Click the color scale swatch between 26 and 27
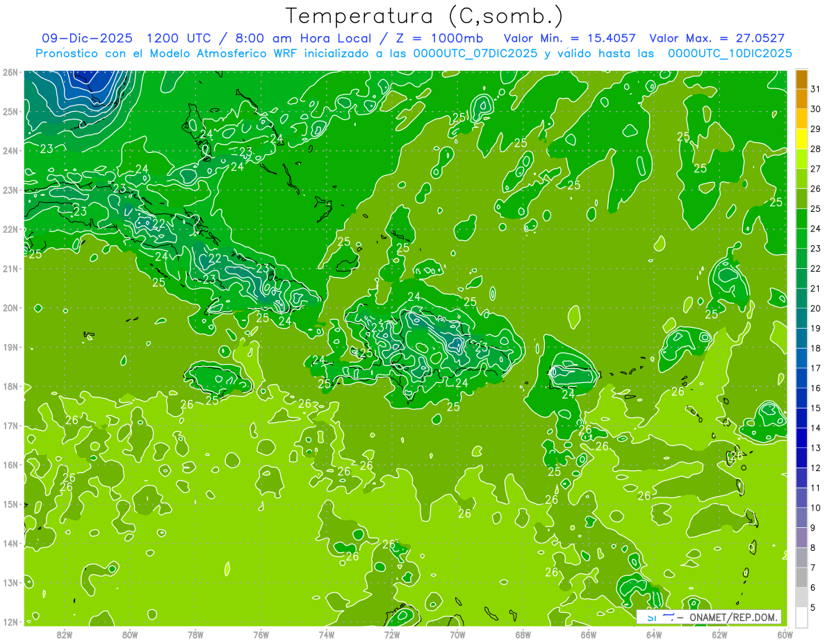 (x=801, y=179)
